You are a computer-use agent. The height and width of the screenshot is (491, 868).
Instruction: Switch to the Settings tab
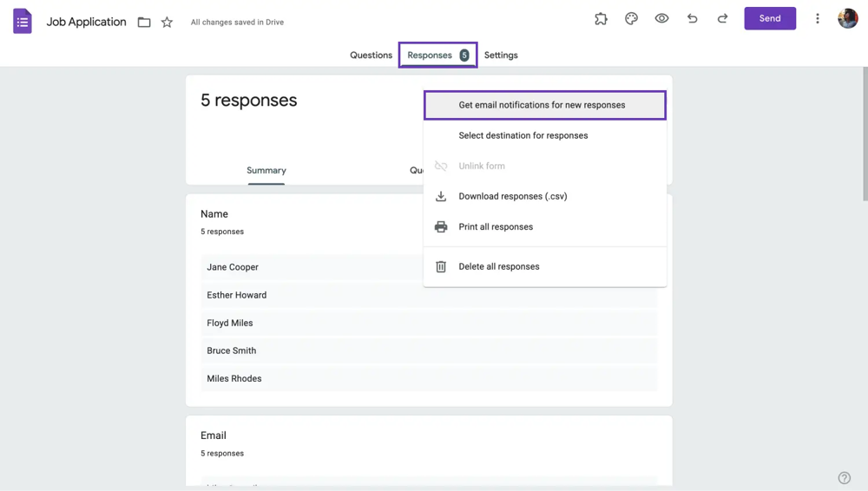click(501, 56)
